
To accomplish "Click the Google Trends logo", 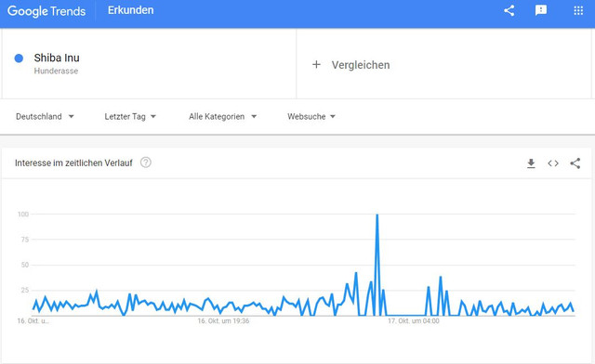I will click(x=46, y=11).
